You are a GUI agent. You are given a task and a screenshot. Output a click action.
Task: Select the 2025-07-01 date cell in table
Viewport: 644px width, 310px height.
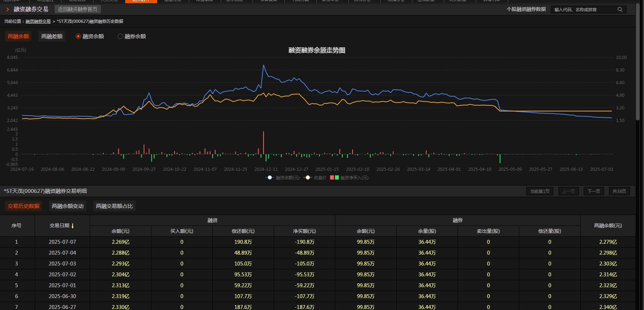(62, 285)
